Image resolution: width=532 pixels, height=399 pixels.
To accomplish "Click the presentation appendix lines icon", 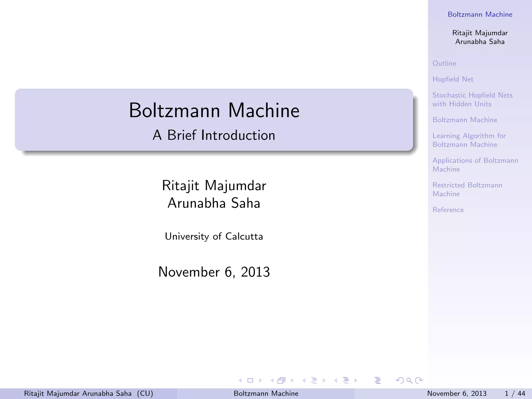I will tap(377, 381).
